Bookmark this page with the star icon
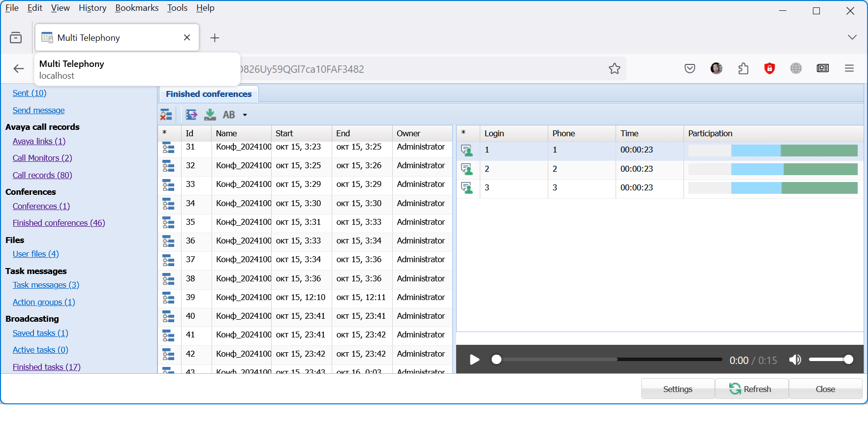The height and width of the screenshot is (425, 868). (x=614, y=69)
